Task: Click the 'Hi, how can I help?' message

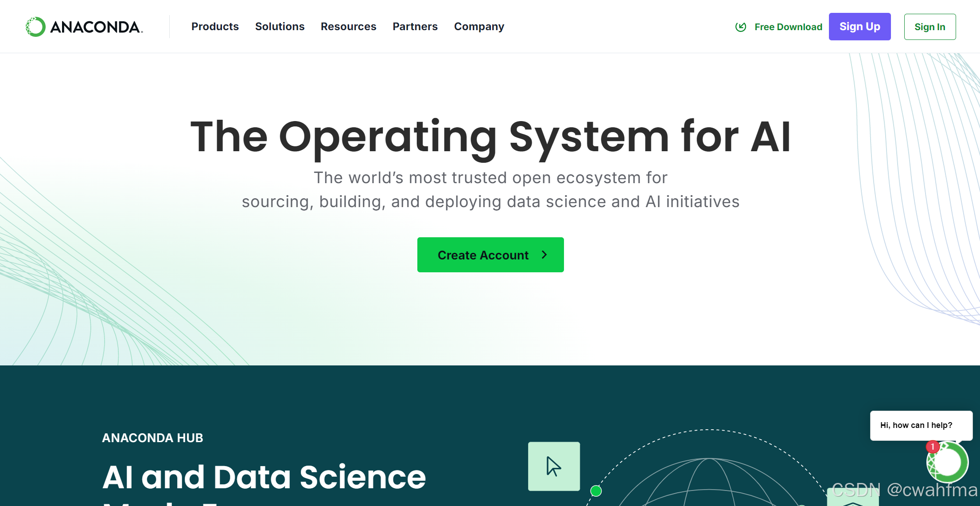Action: click(916, 425)
